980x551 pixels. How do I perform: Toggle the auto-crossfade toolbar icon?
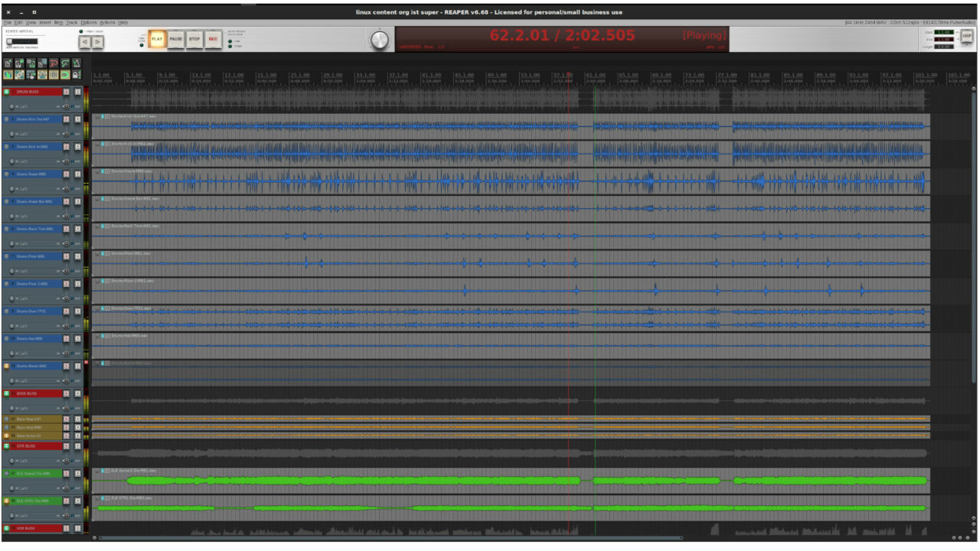[8, 75]
